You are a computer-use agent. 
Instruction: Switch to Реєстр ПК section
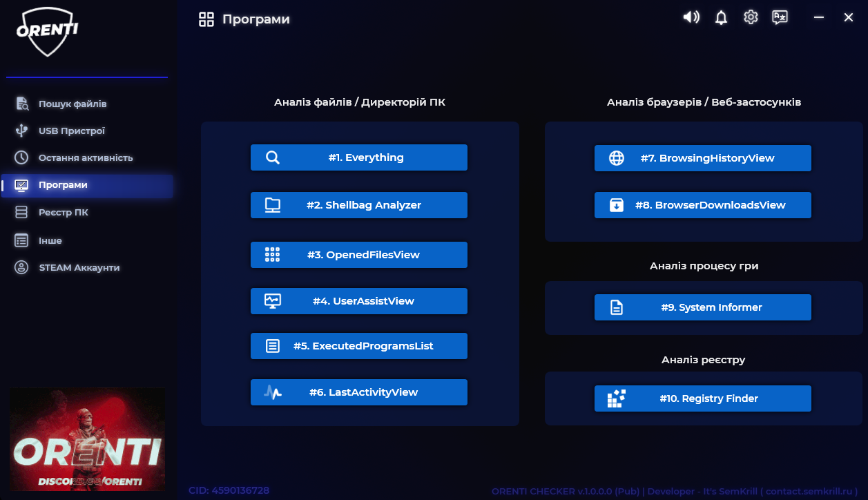(x=64, y=212)
